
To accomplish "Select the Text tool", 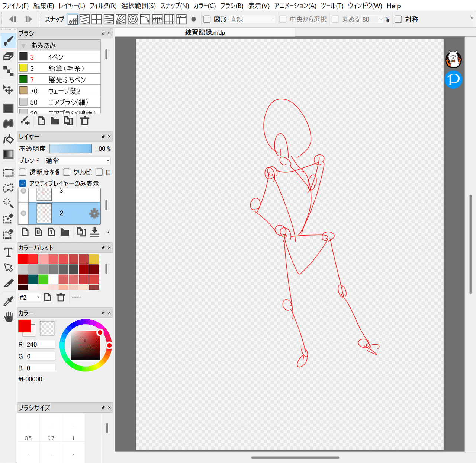I will click(x=9, y=252).
